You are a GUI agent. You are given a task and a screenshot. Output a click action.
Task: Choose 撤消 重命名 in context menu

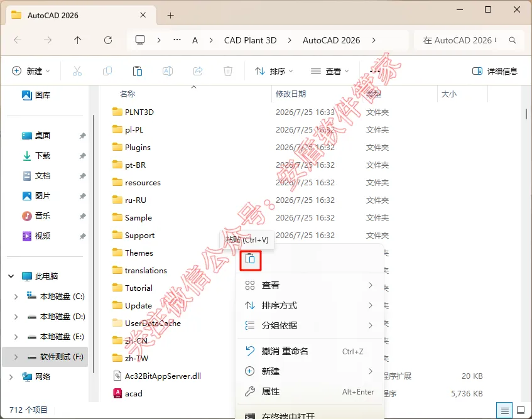[x=310, y=351]
